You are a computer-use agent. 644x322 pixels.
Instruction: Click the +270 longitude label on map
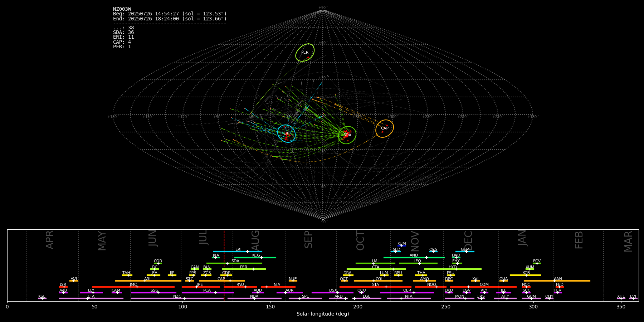(x=427, y=117)
